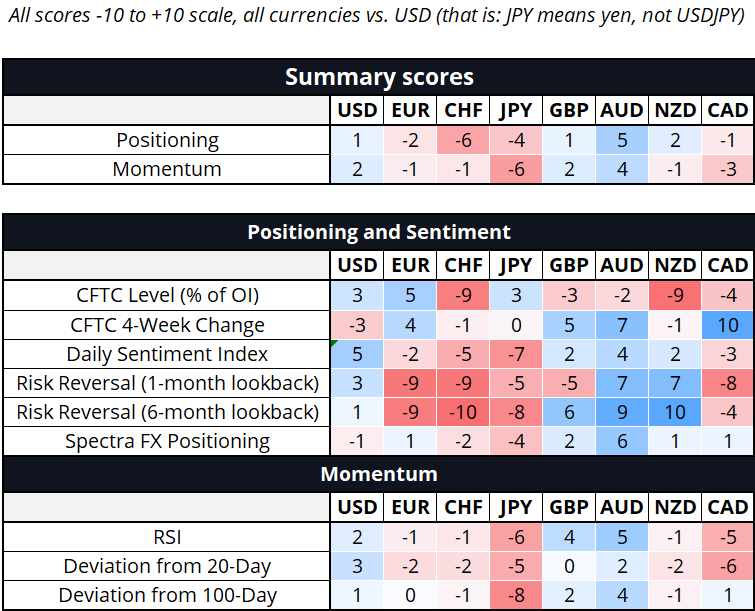
Task: Click Risk Reversal (1-month lookback) label
Action: coord(168,383)
